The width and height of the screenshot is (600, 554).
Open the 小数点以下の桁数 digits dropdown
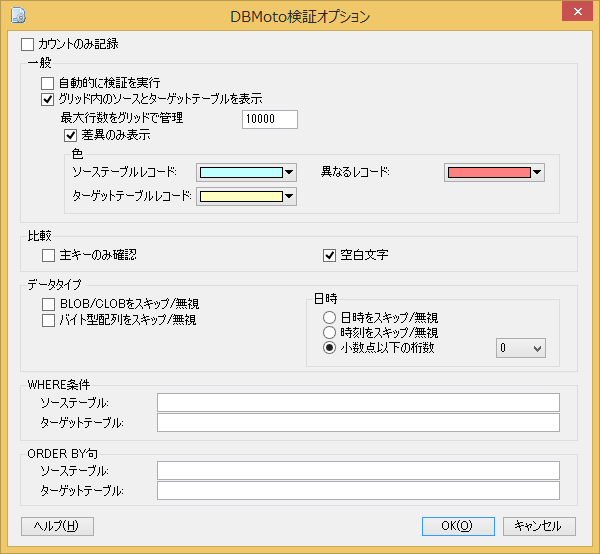click(x=521, y=348)
